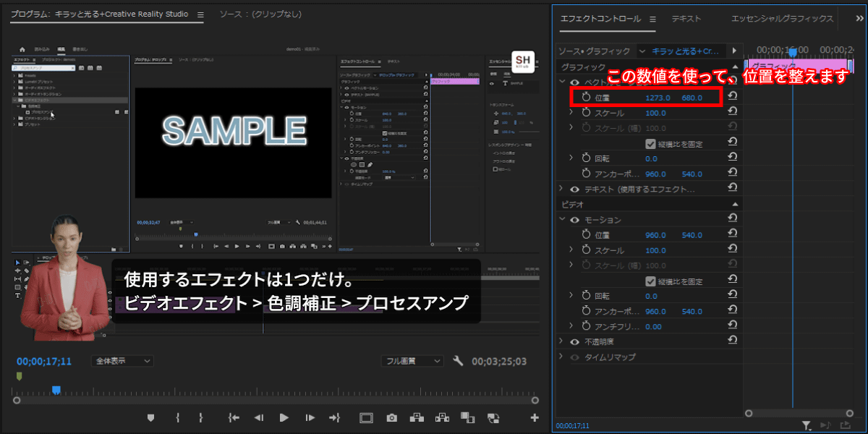
Task: Toggle the safe margins icon
Action: coord(366,417)
